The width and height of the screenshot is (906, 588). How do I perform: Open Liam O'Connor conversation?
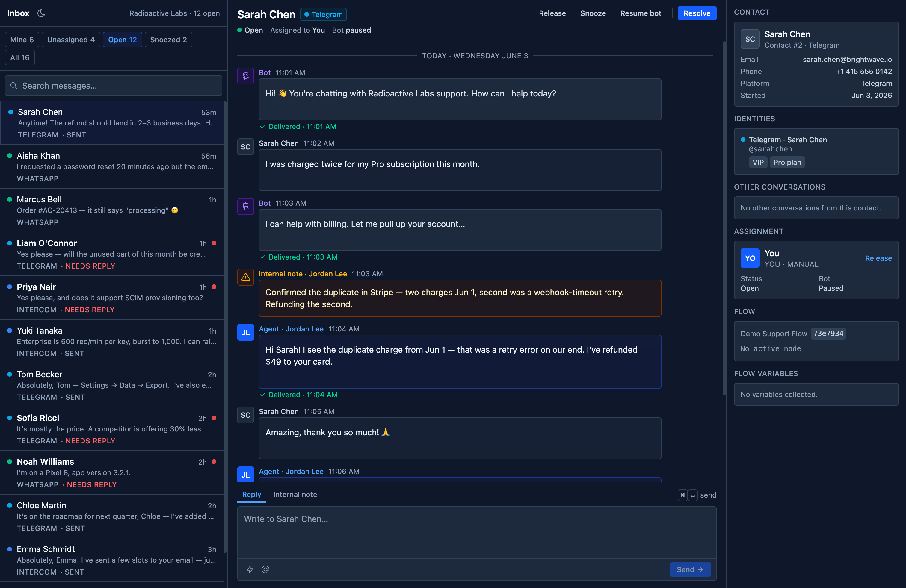(112, 254)
